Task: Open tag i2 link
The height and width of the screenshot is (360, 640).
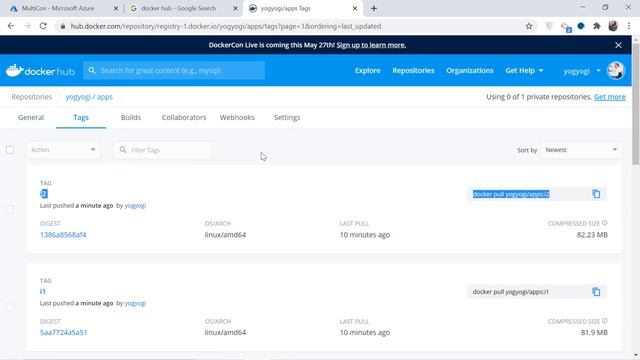Action: (44, 193)
